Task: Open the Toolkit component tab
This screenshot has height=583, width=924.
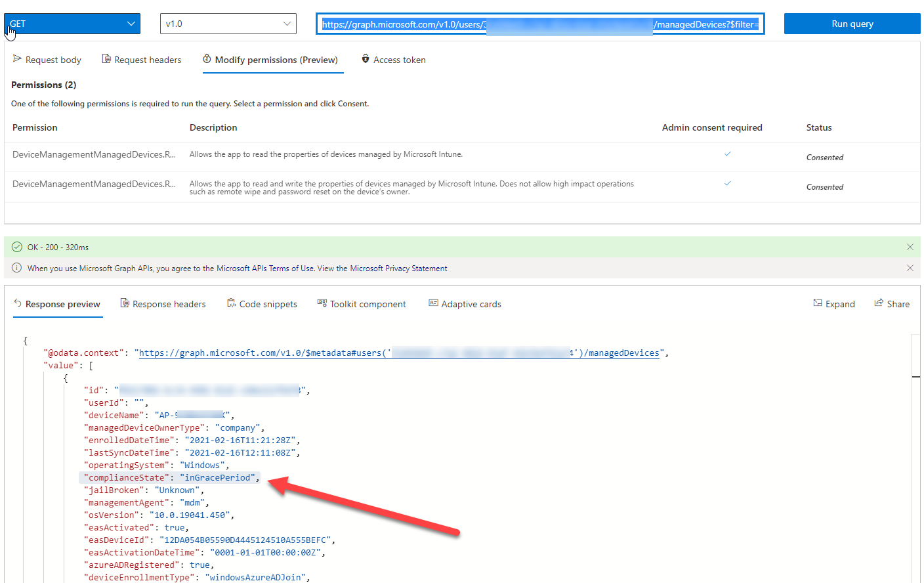Action: [x=362, y=304]
